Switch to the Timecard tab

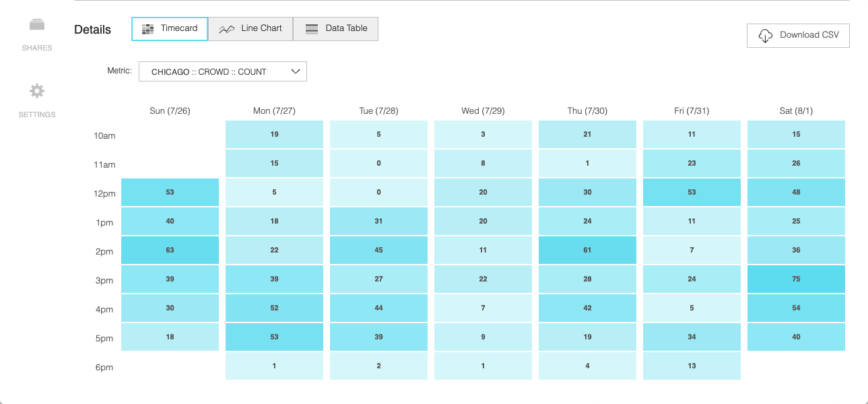(170, 29)
